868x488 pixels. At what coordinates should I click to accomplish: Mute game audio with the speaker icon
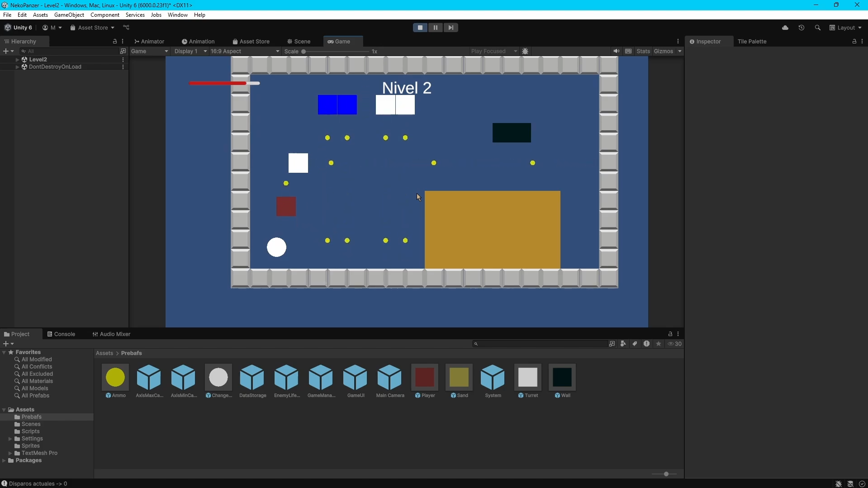(x=616, y=51)
